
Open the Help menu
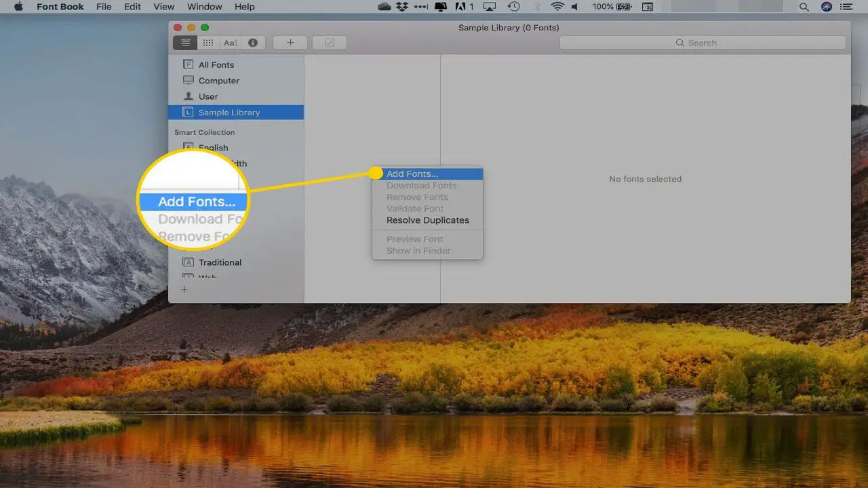pos(244,7)
